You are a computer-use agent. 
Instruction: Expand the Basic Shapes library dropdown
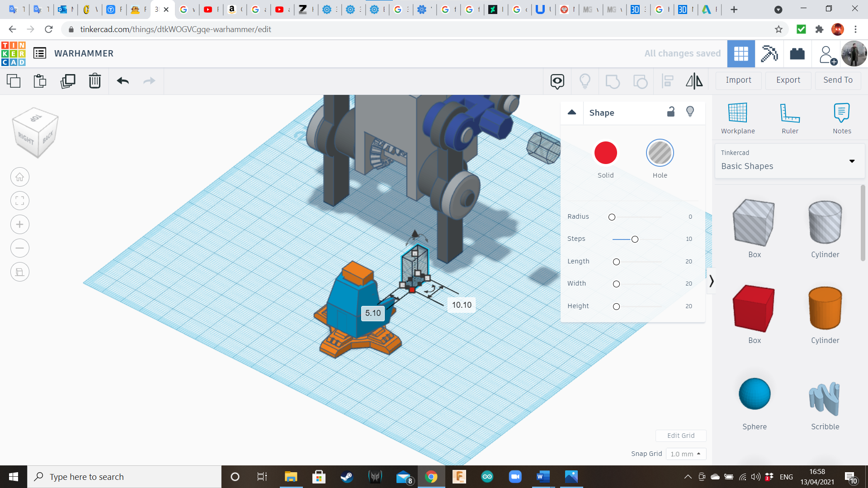(852, 161)
